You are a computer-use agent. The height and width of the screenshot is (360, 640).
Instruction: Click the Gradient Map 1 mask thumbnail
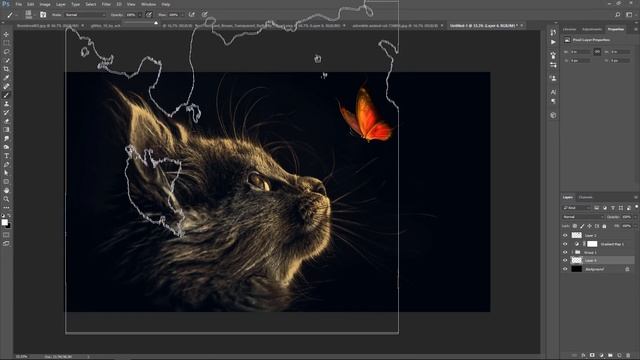pyautogui.click(x=592, y=244)
